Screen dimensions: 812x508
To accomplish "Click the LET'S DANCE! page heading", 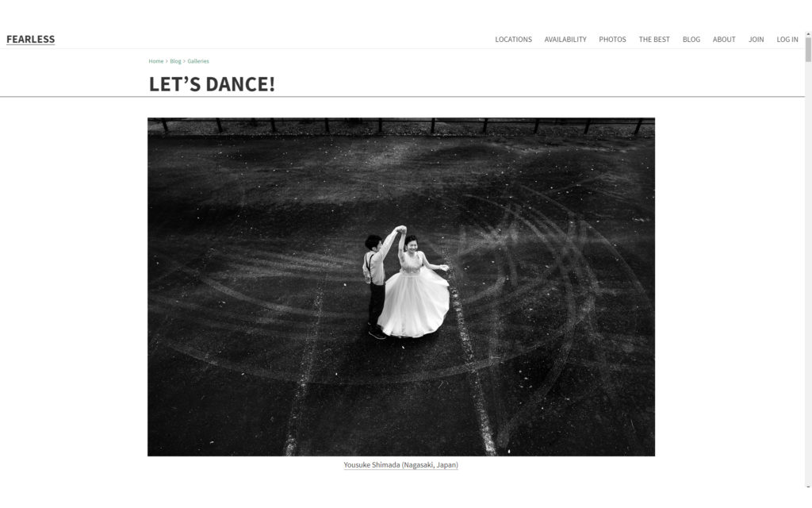I will click(212, 84).
